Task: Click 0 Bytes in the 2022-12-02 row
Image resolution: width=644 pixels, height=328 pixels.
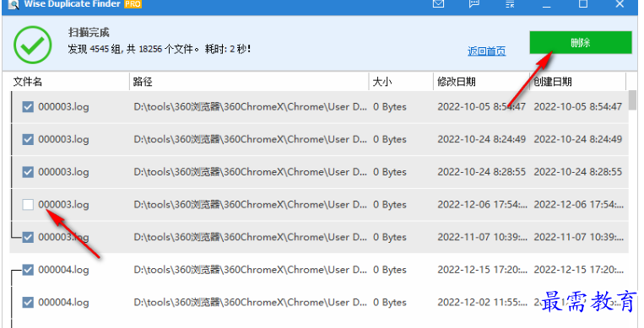Action: [390, 302]
